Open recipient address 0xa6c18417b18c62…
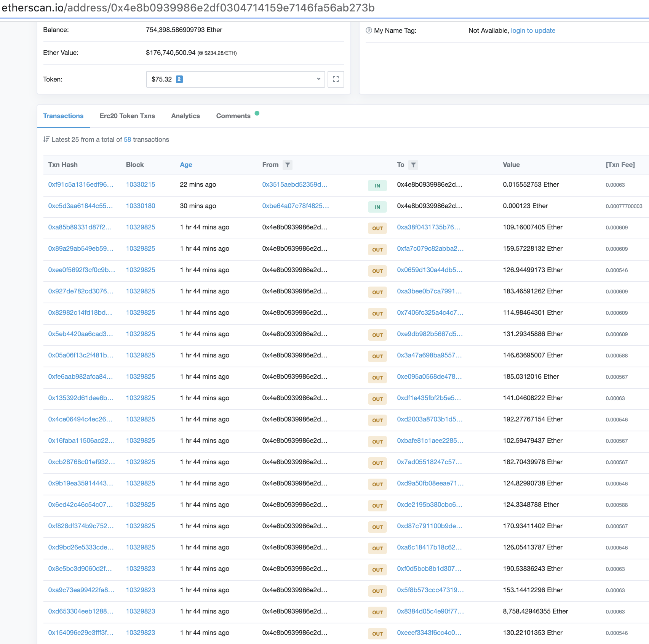Image resolution: width=649 pixels, height=644 pixels. coord(429,547)
